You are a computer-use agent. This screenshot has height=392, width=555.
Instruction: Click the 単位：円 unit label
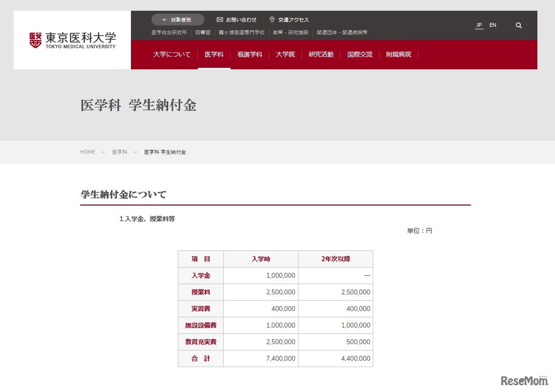pos(420,231)
